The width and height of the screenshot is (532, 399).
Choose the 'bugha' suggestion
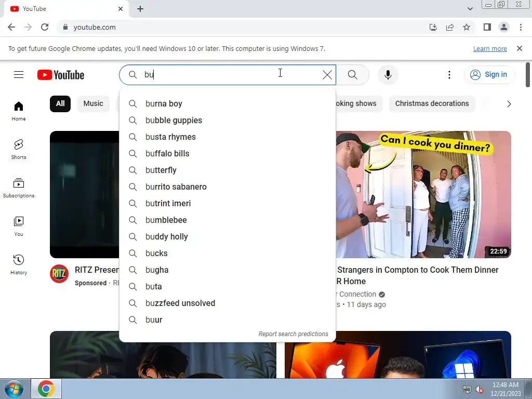[228, 270]
